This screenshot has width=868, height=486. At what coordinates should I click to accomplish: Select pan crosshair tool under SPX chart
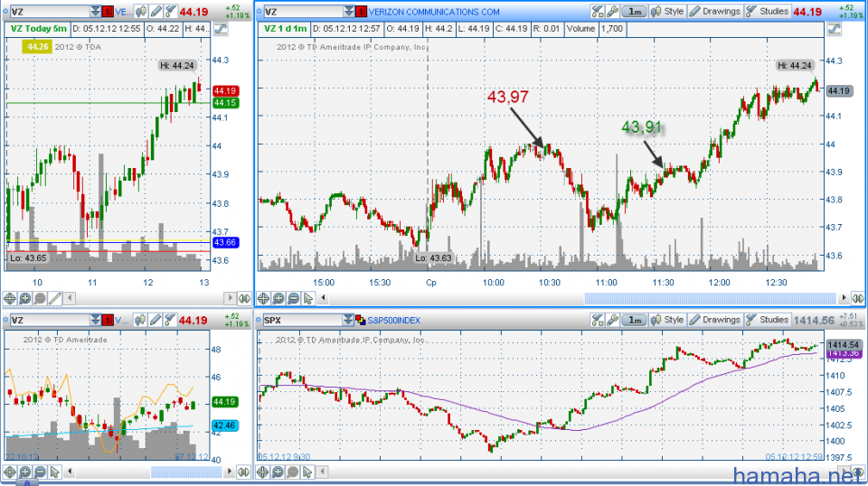coord(263,472)
